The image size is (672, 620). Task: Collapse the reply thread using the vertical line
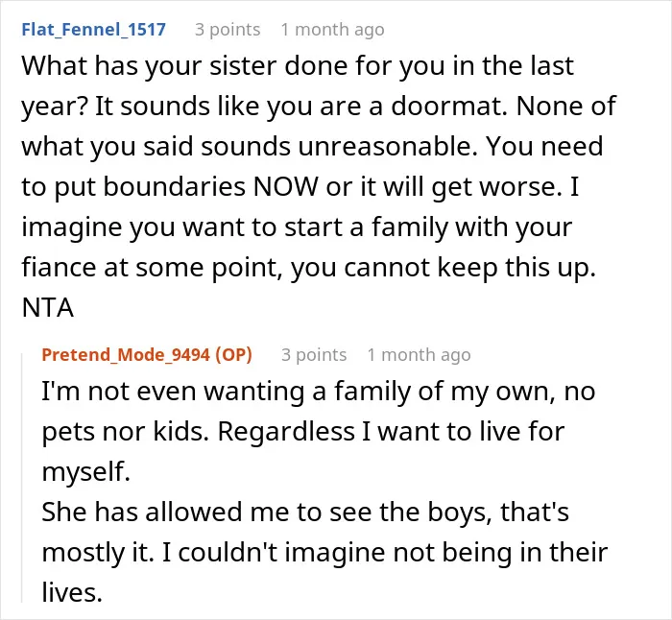click(22, 478)
